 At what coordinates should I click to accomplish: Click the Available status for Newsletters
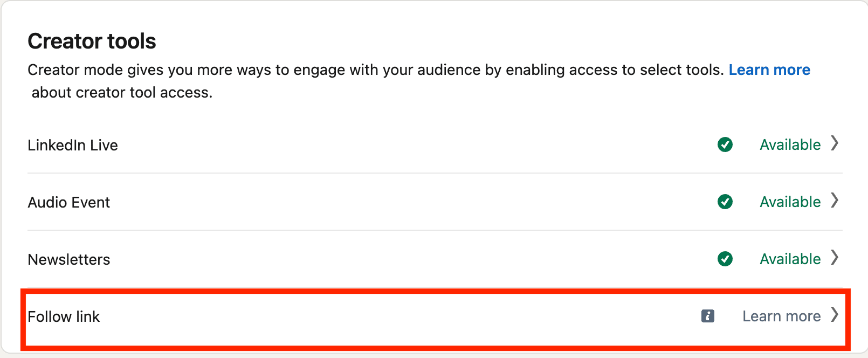790,259
